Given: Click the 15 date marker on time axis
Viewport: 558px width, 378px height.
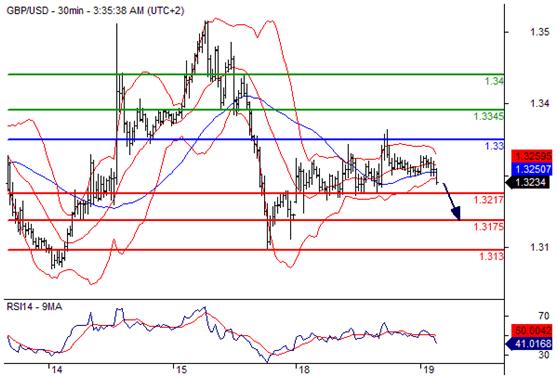Looking at the screenshot, I should (x=181, y=369).
